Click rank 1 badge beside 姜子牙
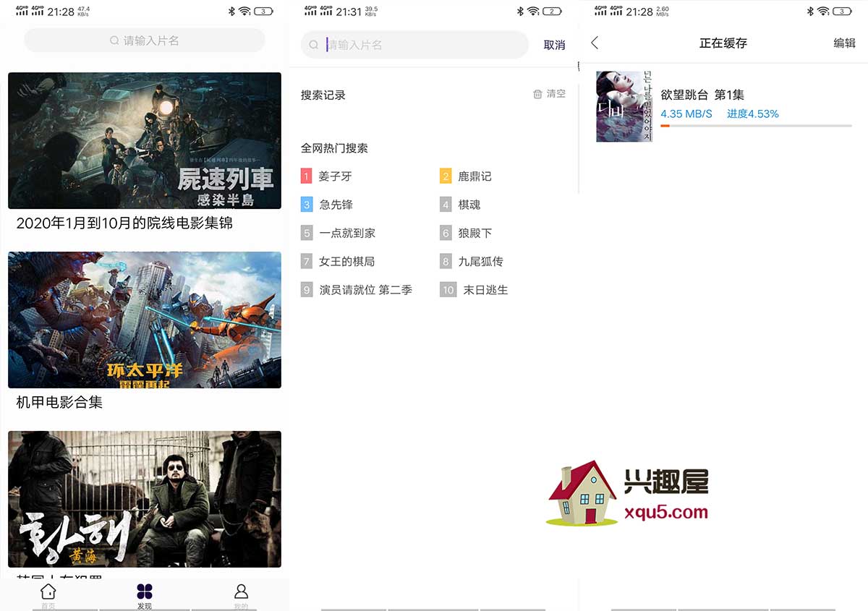 coord(307,176)
